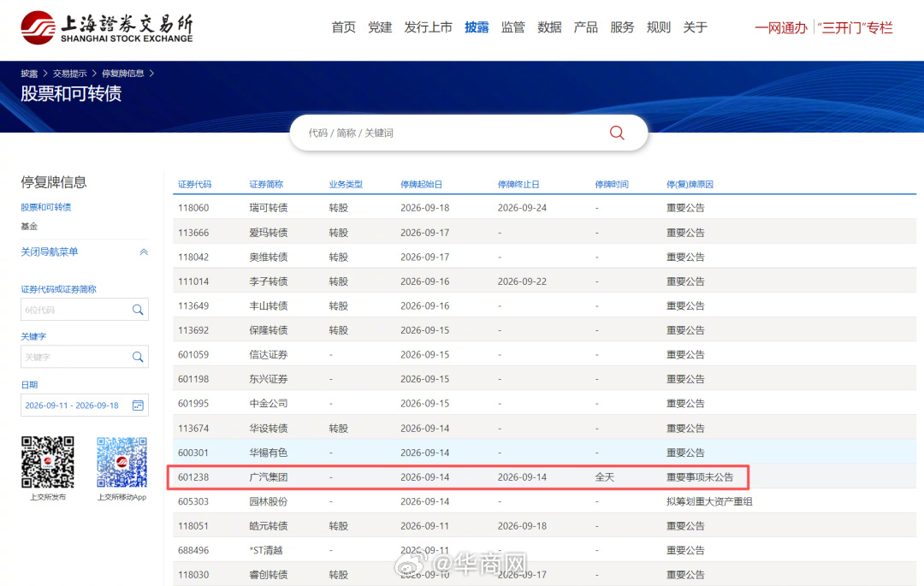Click 信达证券 in the table
Screen dimensions: 924x586
point(268,354)
